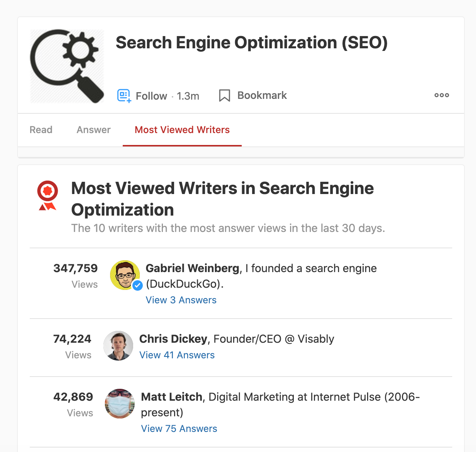476x452 pixels.
Task: Open the View 75 Answers link
Action: 179,429
